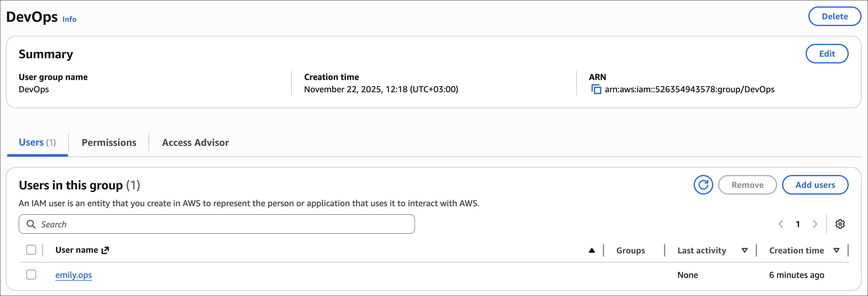The height and width of the screenshot is (296, 868).
Task: Open table preferences gear icon
Action: point(840,224)
